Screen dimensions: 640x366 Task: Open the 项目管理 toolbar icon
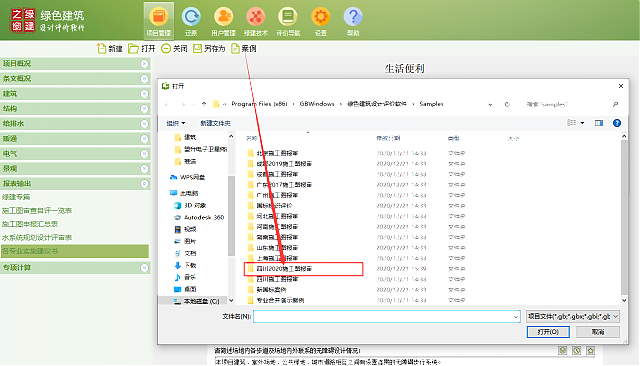(158, 21)
